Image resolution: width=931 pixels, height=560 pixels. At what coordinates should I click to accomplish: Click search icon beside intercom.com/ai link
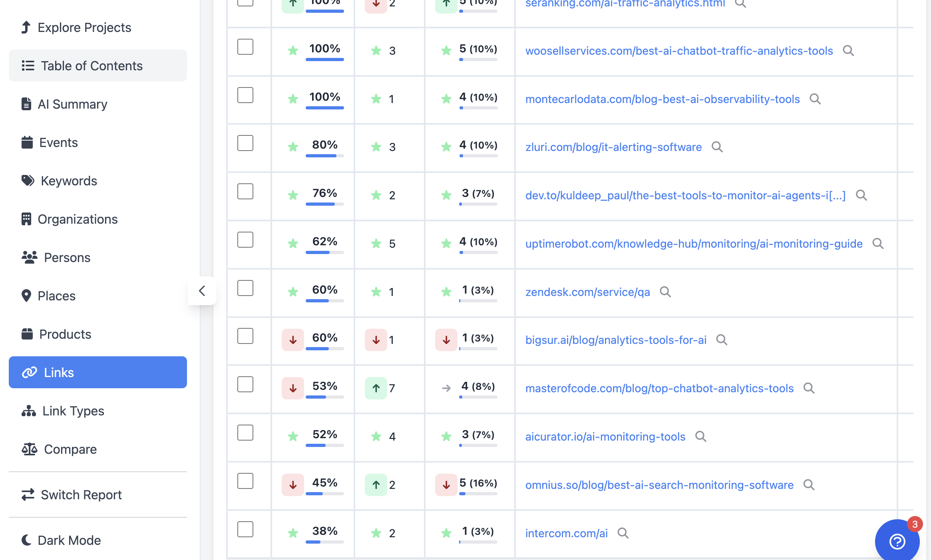[x=623, y=533]
